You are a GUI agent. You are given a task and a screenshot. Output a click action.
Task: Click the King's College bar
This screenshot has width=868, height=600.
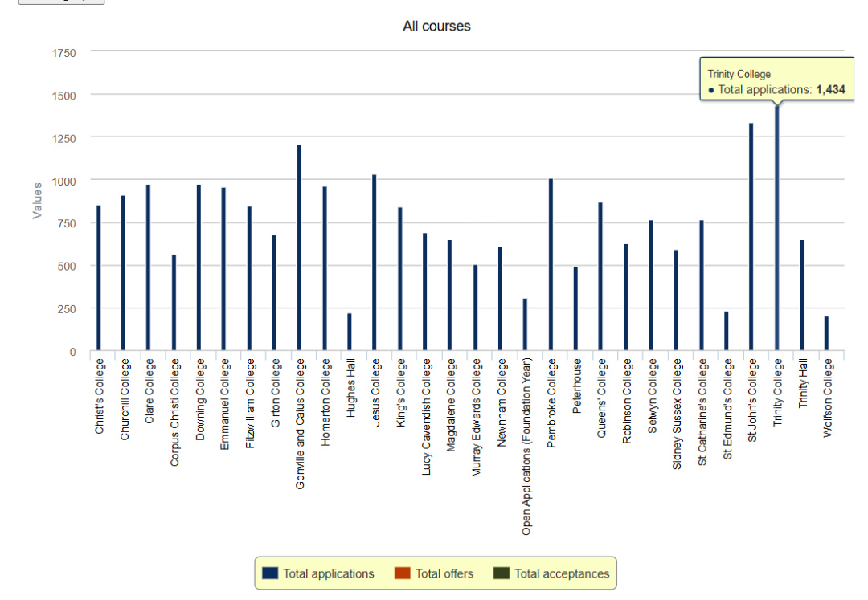tap(399, 279)
